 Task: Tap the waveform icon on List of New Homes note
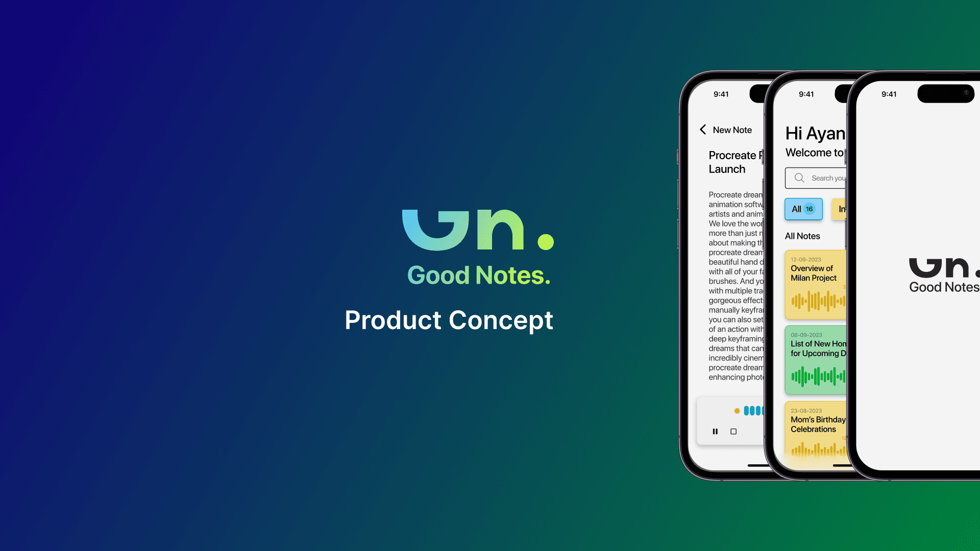click(817, 375)
